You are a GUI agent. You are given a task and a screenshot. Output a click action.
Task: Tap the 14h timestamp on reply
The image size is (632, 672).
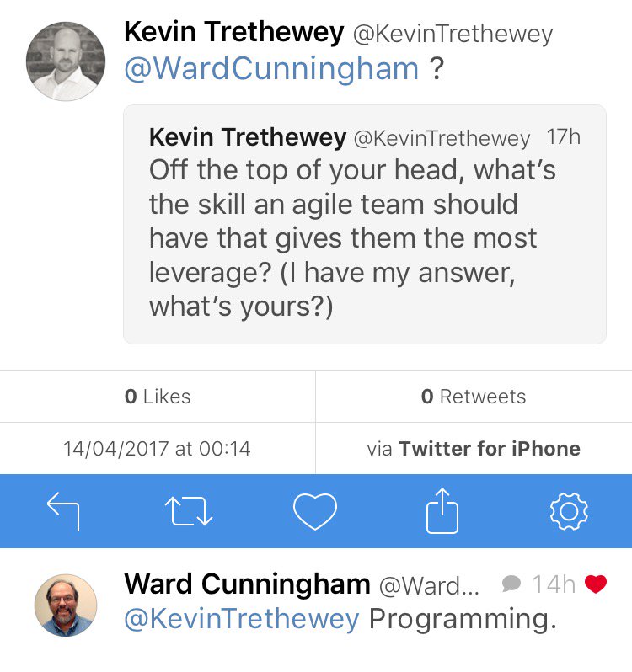(554, 584)
